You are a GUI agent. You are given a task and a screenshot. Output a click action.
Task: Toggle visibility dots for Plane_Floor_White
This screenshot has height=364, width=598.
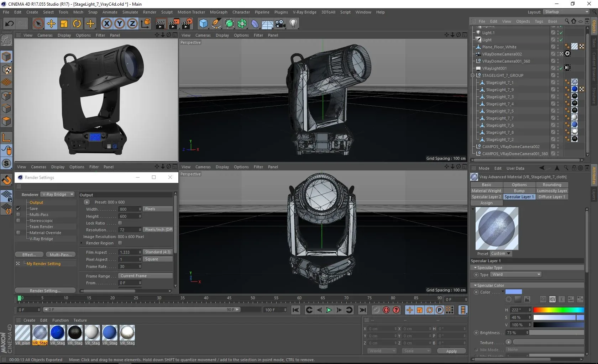coord(558,47)
